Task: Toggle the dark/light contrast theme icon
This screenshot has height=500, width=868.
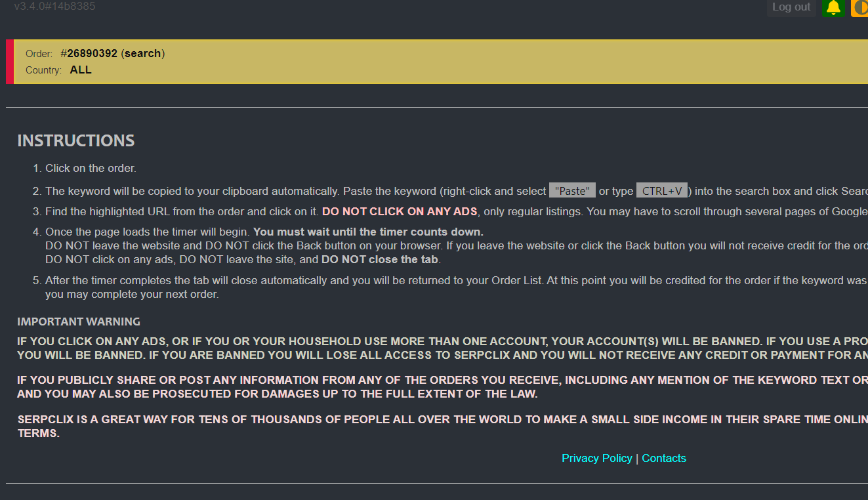Action: [x=860, y=8]
